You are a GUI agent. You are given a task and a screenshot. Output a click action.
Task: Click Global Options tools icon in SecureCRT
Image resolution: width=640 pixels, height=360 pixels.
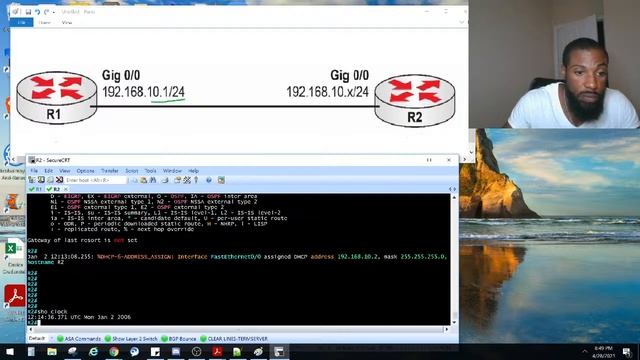187,180
